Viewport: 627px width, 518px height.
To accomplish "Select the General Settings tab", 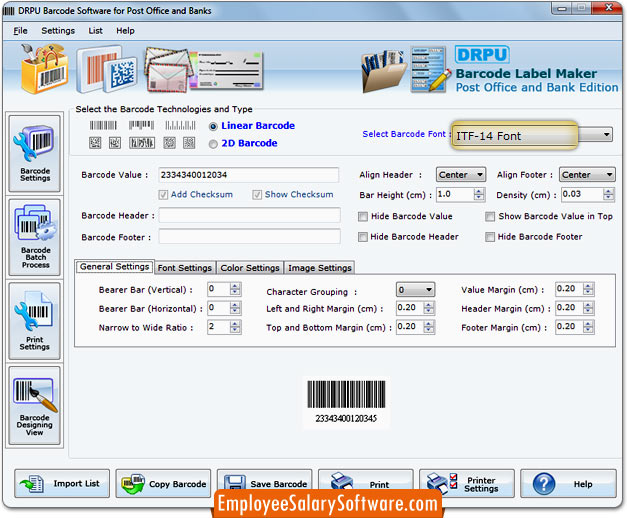I will 114,266.
